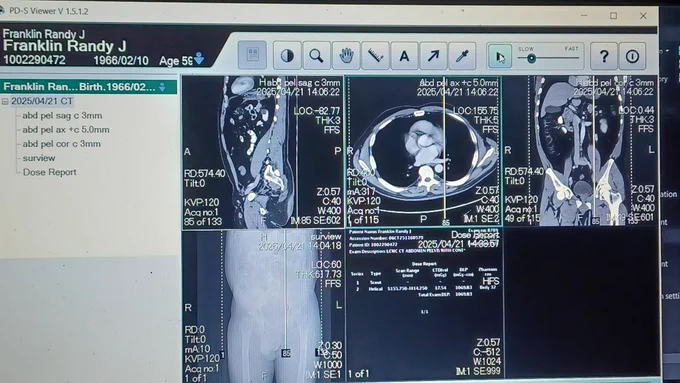Viewport: 680px width, 383px height.
Task: Select the arrow annotation tool
Action: click(x=433, y=56)
